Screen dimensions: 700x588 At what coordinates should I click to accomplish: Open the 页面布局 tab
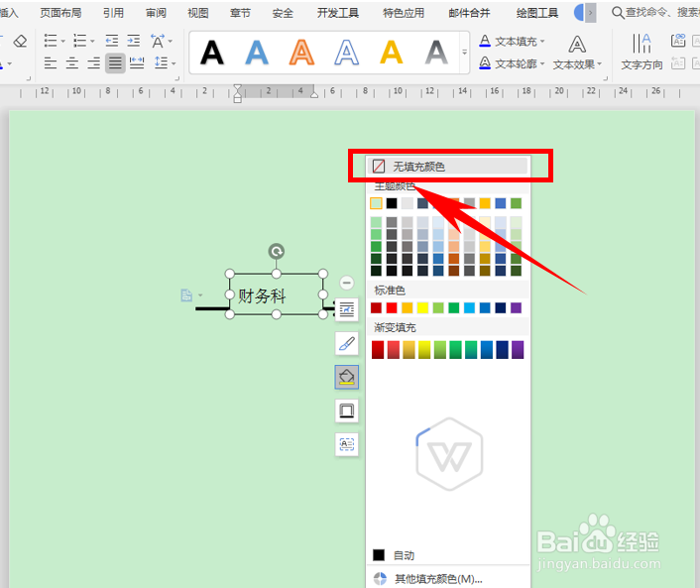60,13
